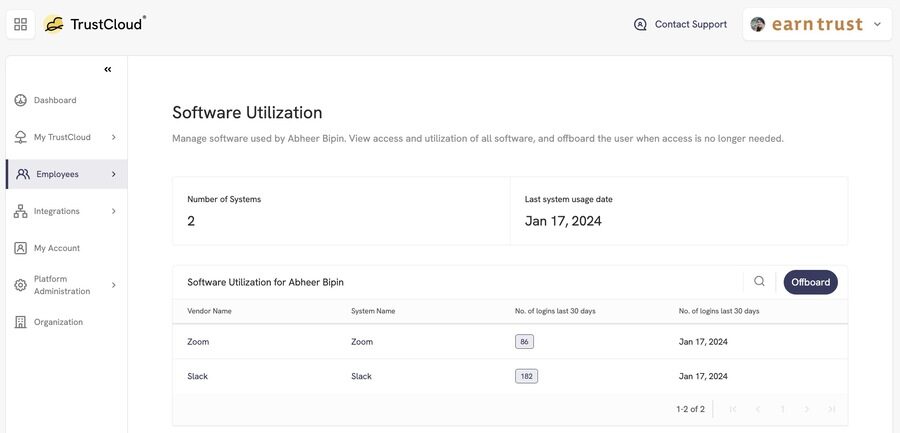Image resolution: width=900 pixels, height=433 pixels.
Task: Click the Software Utilization page heading
Action: [247, 113]
